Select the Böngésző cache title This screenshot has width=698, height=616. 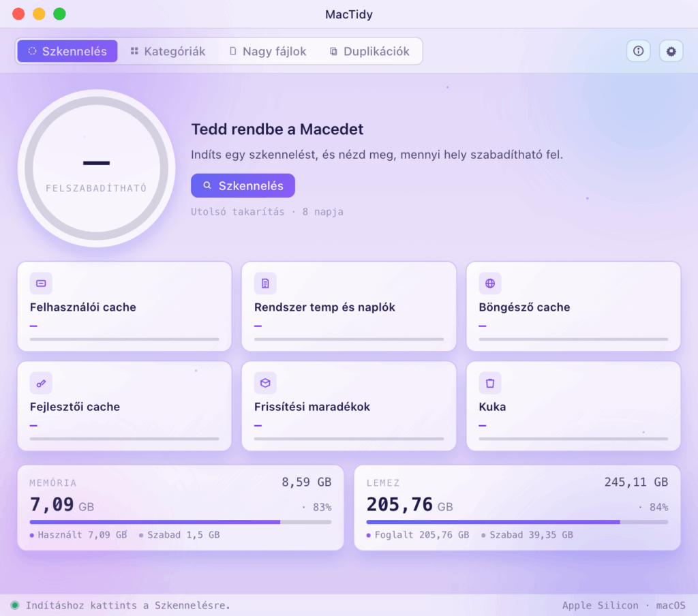524,307
